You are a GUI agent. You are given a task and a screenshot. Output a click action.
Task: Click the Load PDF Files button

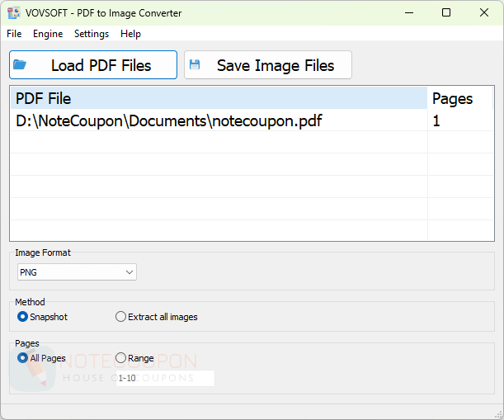(93, 64)
